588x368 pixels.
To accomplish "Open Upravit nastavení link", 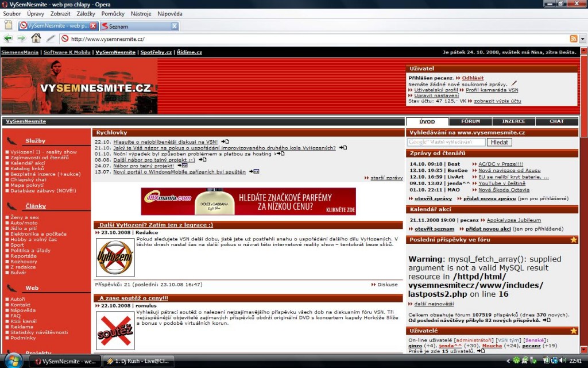I will pos(436,95).
